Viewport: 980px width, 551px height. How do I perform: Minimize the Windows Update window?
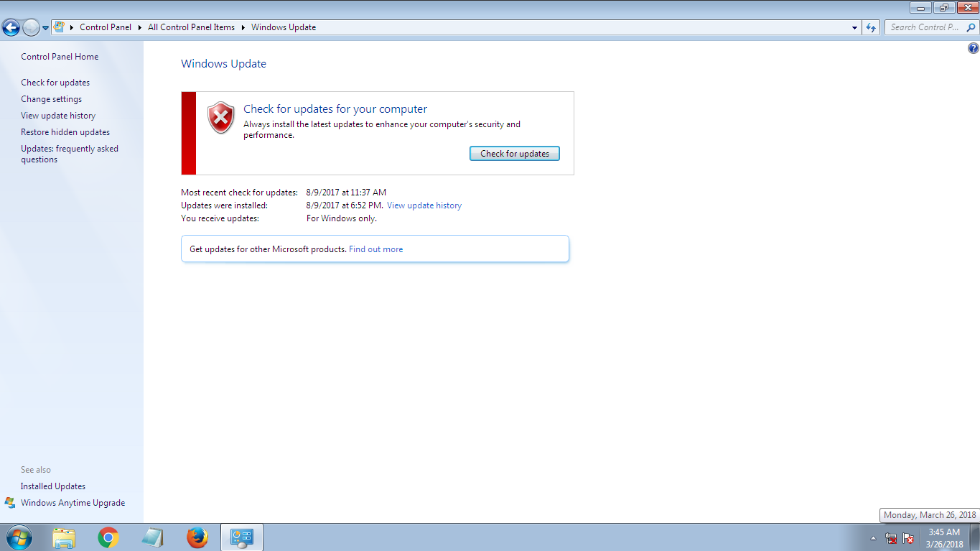pyautogui.click(x=921, y=7)
